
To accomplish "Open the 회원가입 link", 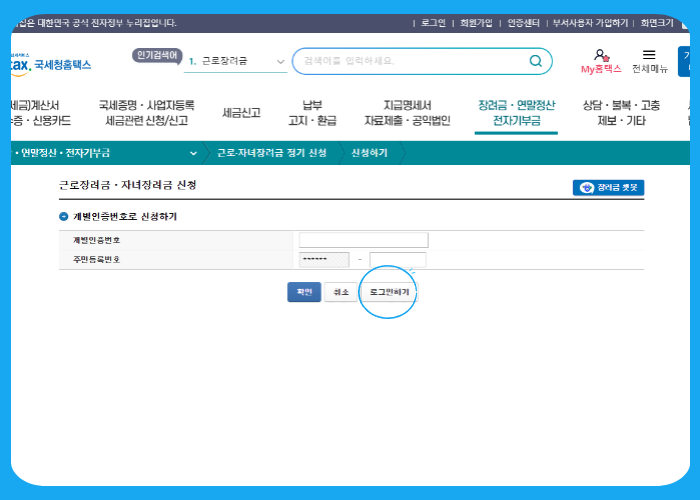I will [x=476, y=23].
